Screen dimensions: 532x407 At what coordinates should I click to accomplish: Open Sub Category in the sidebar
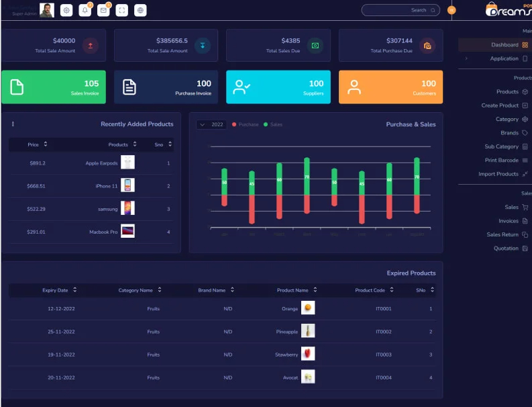[x=501, y=146]
